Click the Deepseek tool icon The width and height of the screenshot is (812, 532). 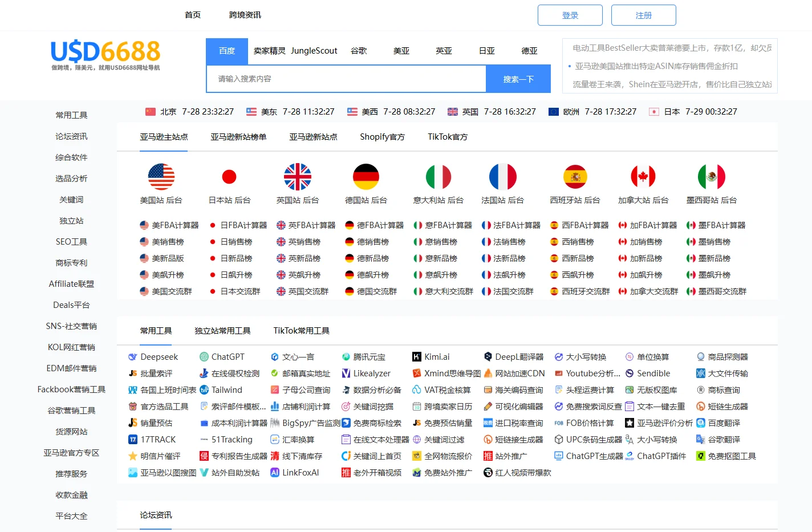(x=133, y=357)
